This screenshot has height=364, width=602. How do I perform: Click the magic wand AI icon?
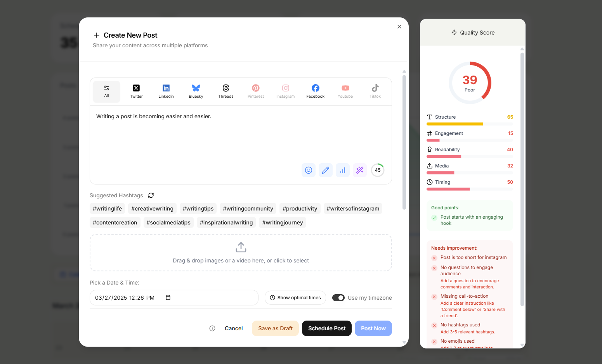[360, 170]
